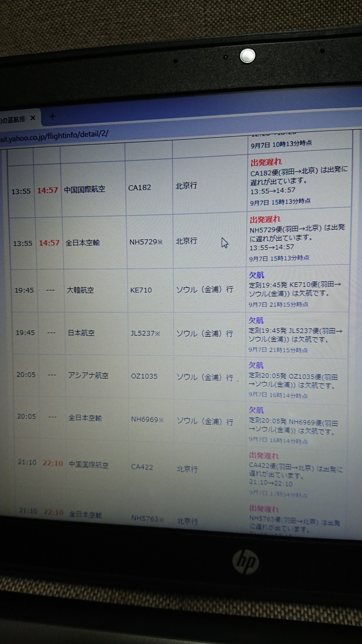Open a new browser tab

tap(52, 116)
